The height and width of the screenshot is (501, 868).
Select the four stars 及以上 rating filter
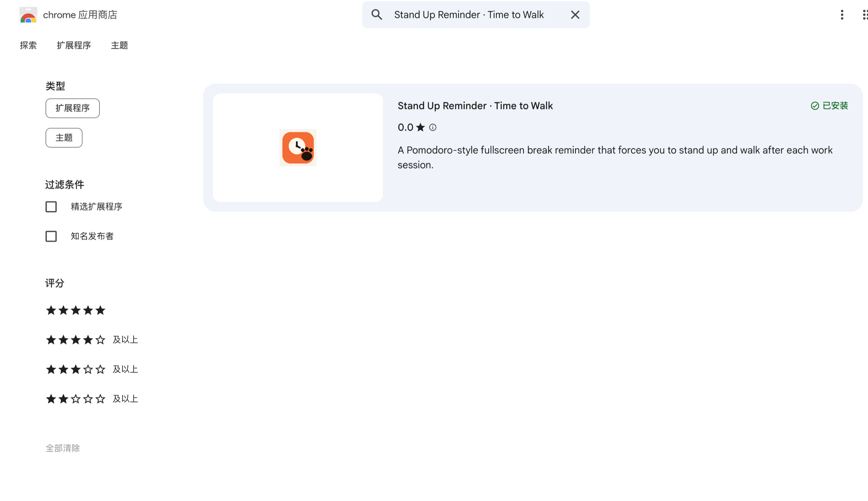92,340
